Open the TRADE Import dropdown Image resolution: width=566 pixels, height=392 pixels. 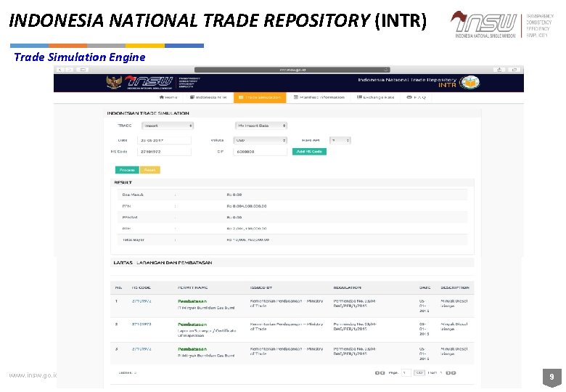click(x=168, y=126)
